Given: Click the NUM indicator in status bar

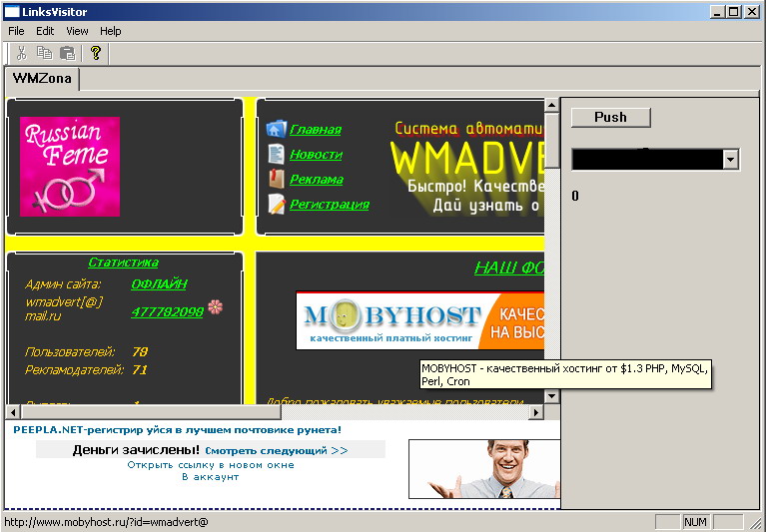Looking at the screenshot, I should pos(696,522).
